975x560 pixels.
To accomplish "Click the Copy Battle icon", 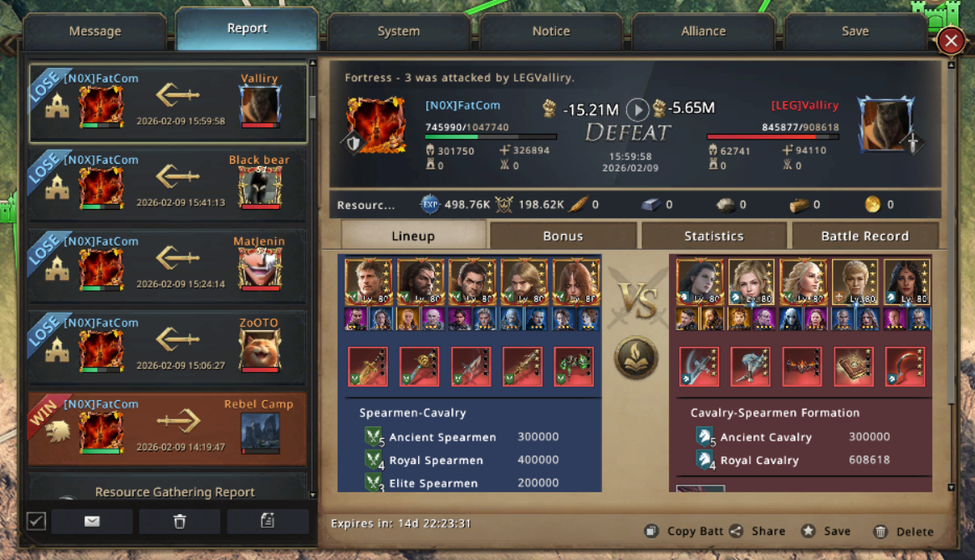I will pyautogui.click(x=651, y=531).
